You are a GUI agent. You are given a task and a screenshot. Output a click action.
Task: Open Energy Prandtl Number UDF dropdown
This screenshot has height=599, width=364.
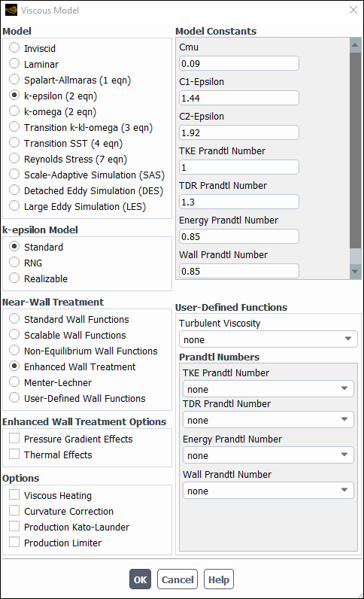[x=268, y=455]
